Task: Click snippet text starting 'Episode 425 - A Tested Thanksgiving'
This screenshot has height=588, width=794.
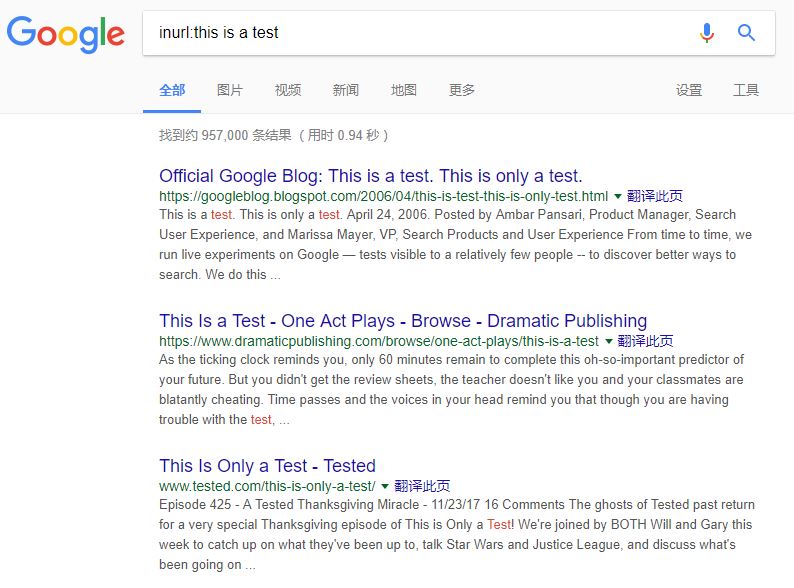Action: pyautogui.click(x=457, y=534)
